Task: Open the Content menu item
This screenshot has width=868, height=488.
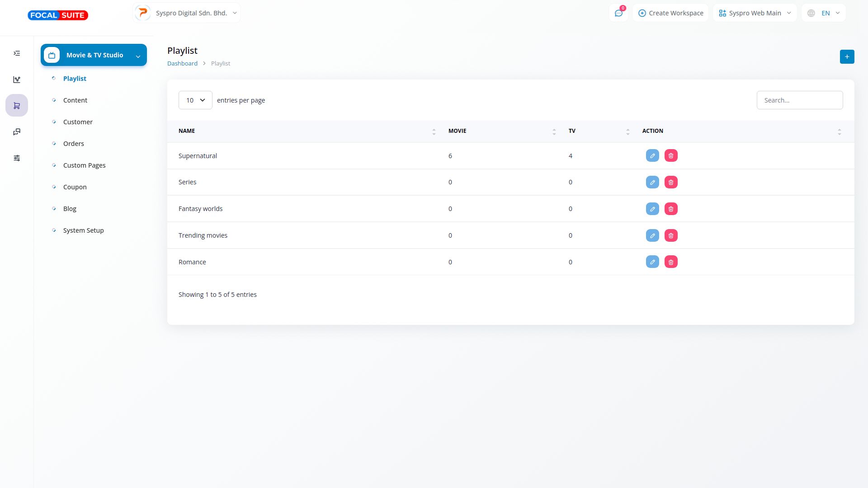Action: 75,100
